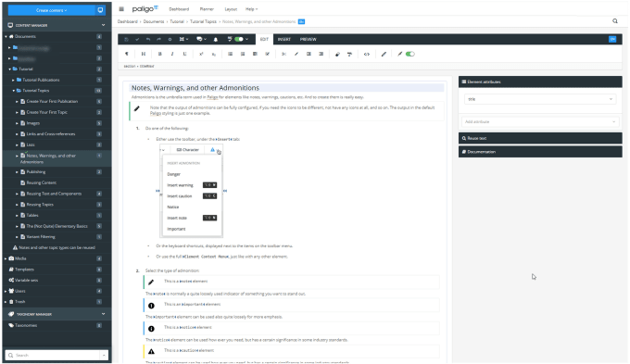The height and width of the screenshot is (364, 630).
Task: Open the Dashboard menu item
Action: pos(179,9)
